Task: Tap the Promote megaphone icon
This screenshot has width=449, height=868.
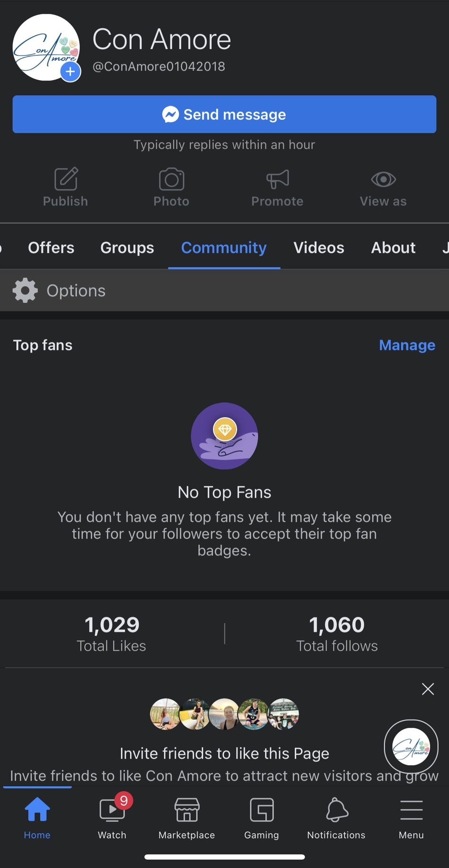Action: pos(277,179)
